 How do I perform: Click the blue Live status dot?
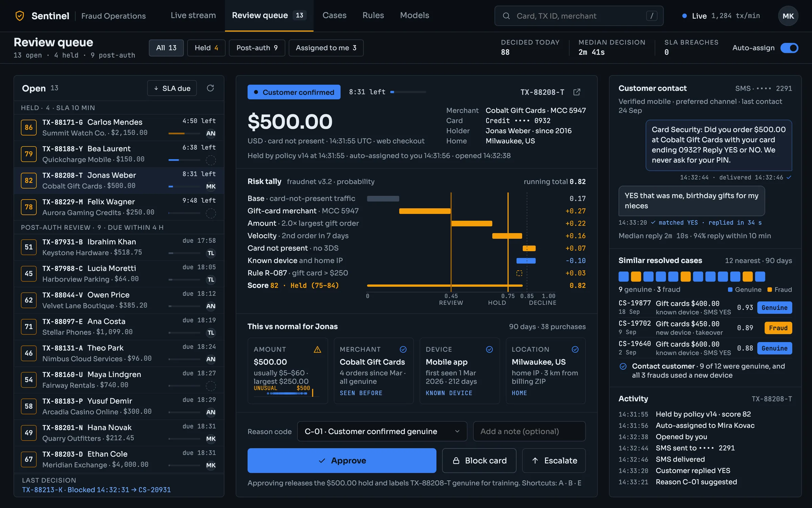(x=684, y=16)
